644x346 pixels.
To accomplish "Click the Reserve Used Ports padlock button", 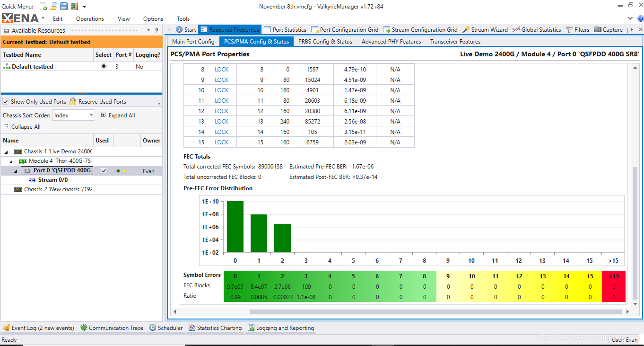I will click(x=98, y=101).
